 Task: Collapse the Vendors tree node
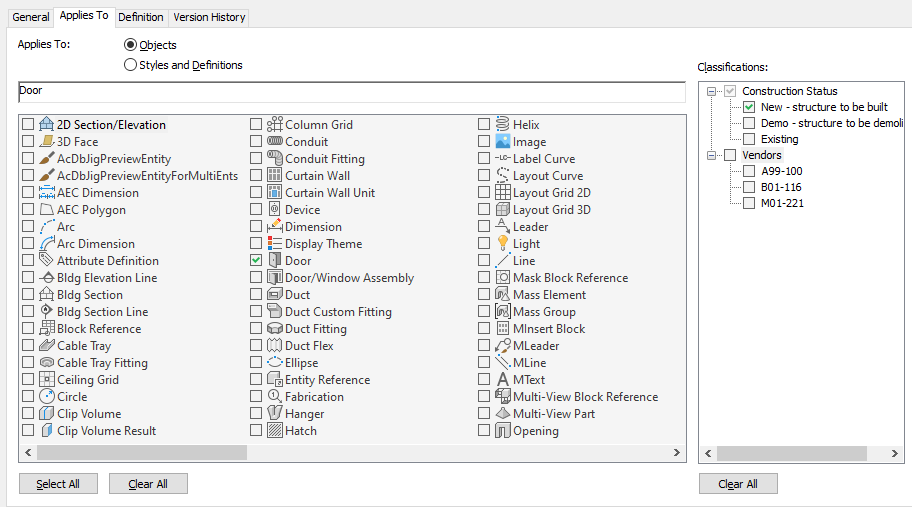pyautogui.click(x=712, y=155)
